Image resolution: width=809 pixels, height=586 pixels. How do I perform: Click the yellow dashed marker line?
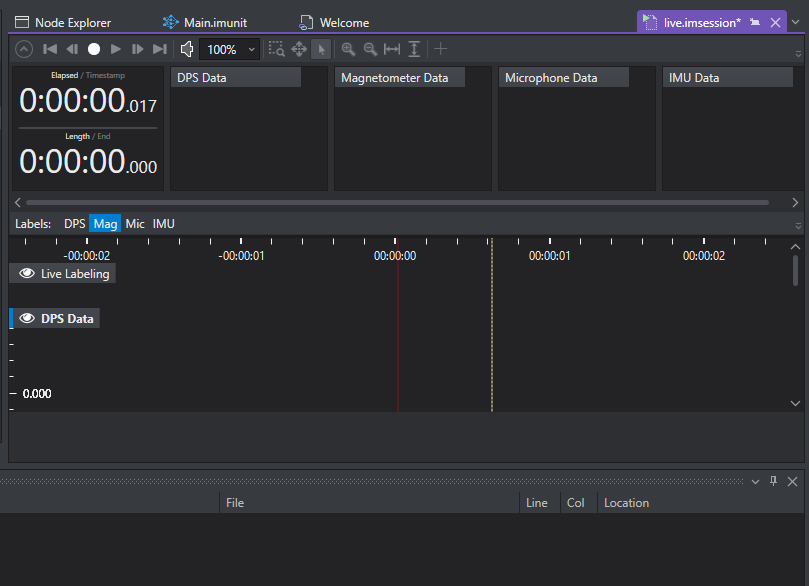pyautogui.click(x=492, y=325)
